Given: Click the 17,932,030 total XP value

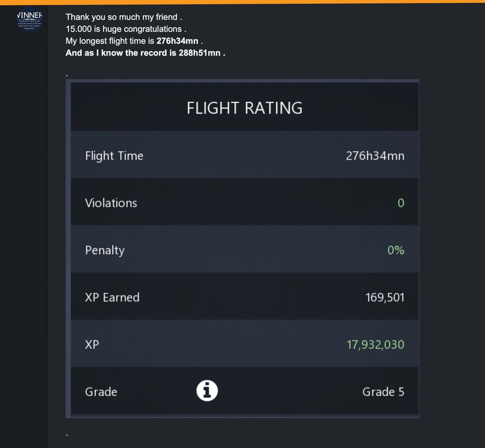Looking at the screenshot, I should [x=375, y=345].
